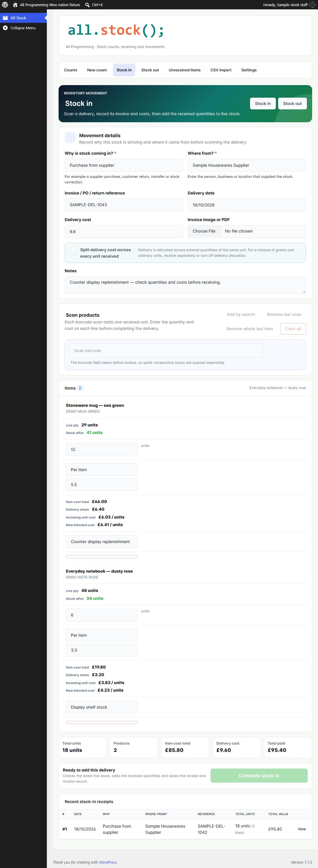Click All Programming Woo native fixture link
This screenshot has height=868, width=318.
pos(50,5)
